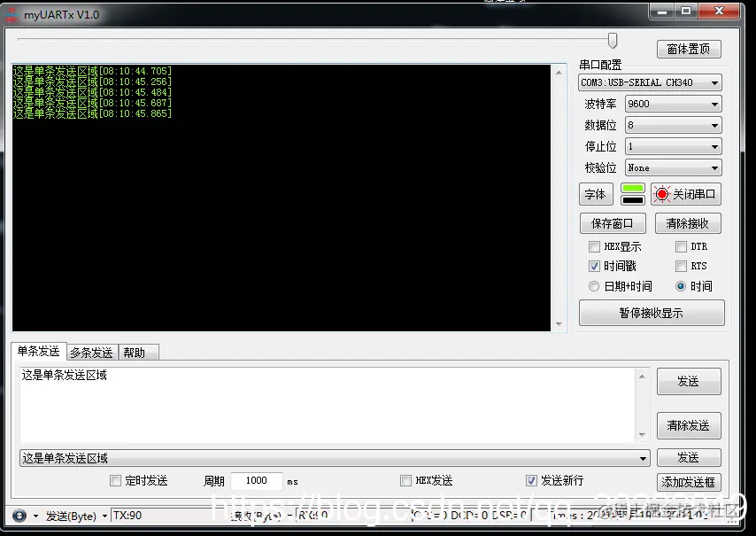756x536 pixels.
Task: Click the send text box scroll up arrow
Action: click(x=642, y=377)
